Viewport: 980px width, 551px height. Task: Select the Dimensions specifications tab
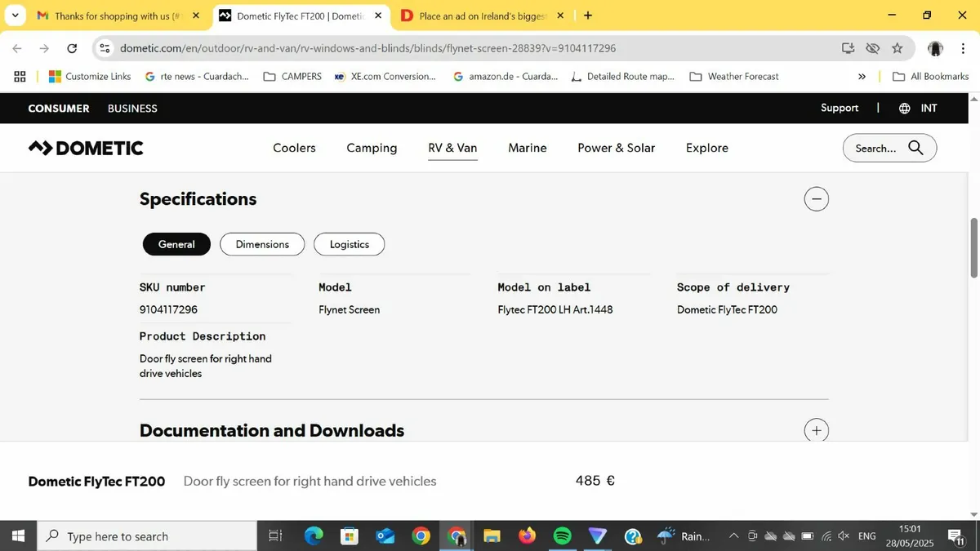click(x=262, y=244)
